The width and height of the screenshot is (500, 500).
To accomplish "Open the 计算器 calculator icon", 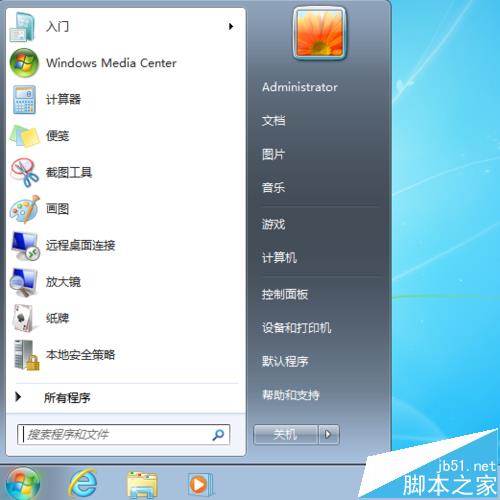I will click(24, 99).
